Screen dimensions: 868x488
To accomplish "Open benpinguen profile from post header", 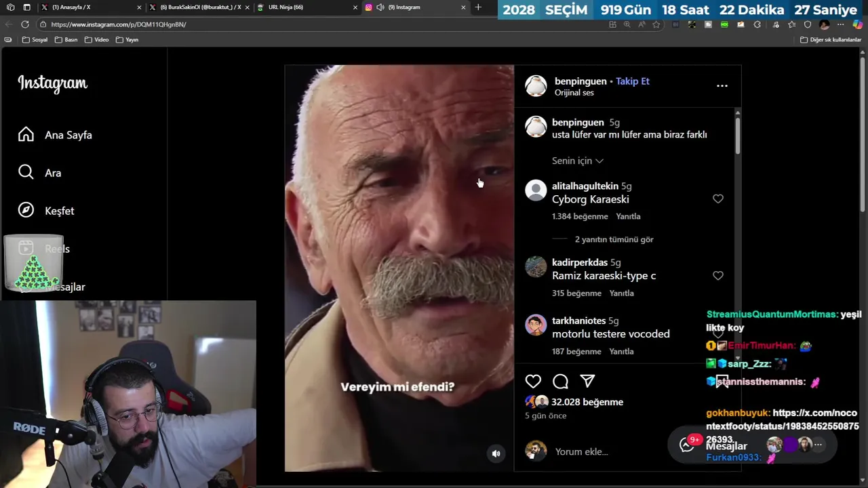I will 580,81.
